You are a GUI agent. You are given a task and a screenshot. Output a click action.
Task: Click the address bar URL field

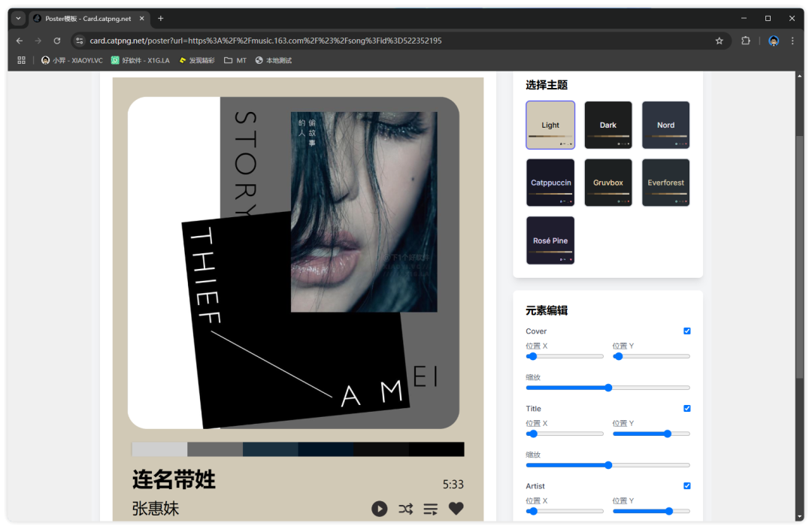point(398,41)
